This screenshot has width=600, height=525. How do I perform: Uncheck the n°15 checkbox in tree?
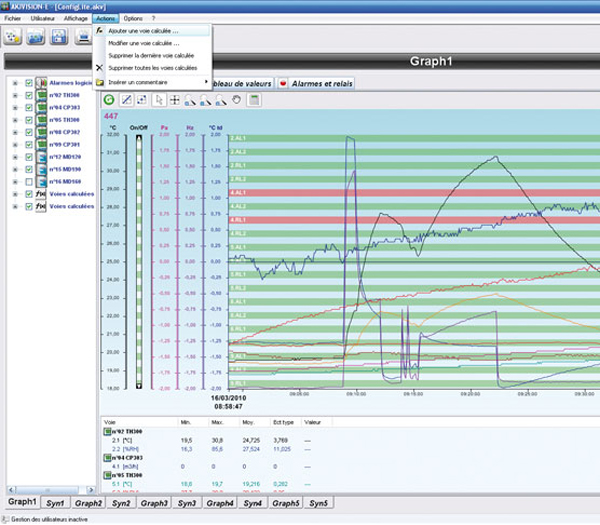pyautogui.click(x=29, y=169)
